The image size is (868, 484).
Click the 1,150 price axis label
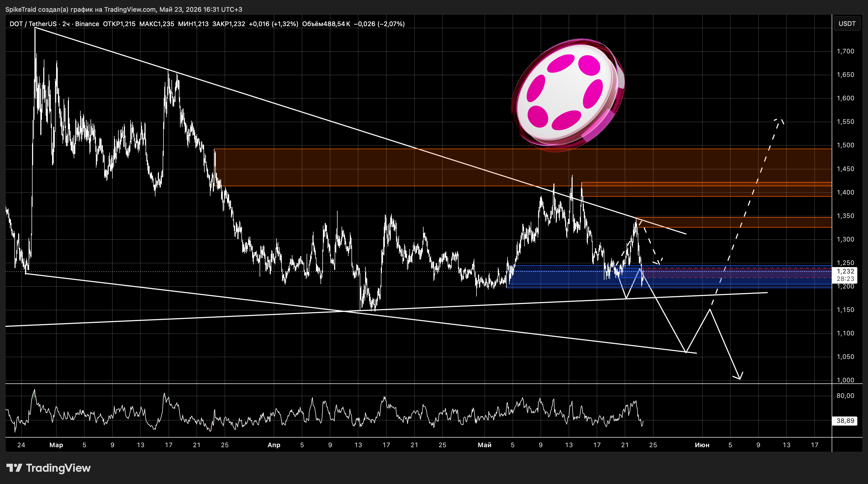click(x=845, y=310)
